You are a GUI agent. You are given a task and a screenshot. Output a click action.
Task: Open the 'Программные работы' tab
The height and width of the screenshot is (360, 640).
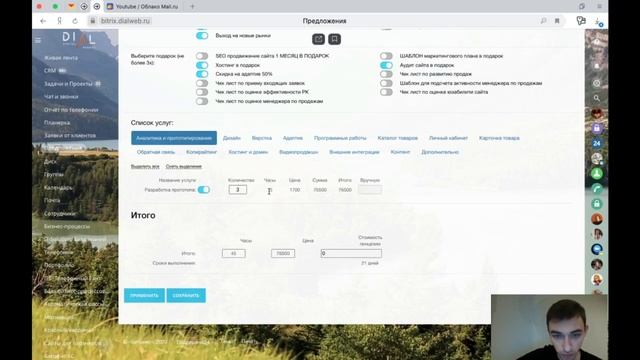pos(340,138)
